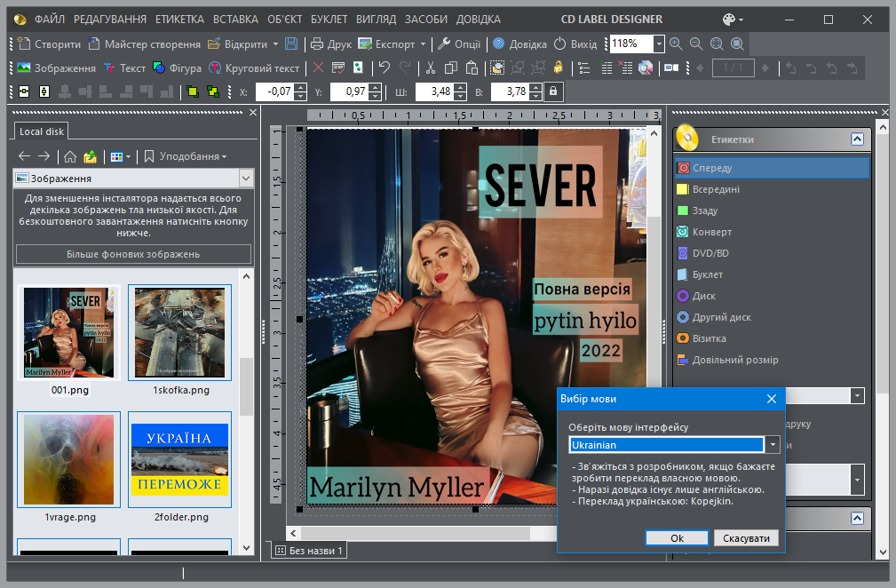Open the ФАЙЛ menu
This screenshot has width=896, height=588.
coord(50,20)
